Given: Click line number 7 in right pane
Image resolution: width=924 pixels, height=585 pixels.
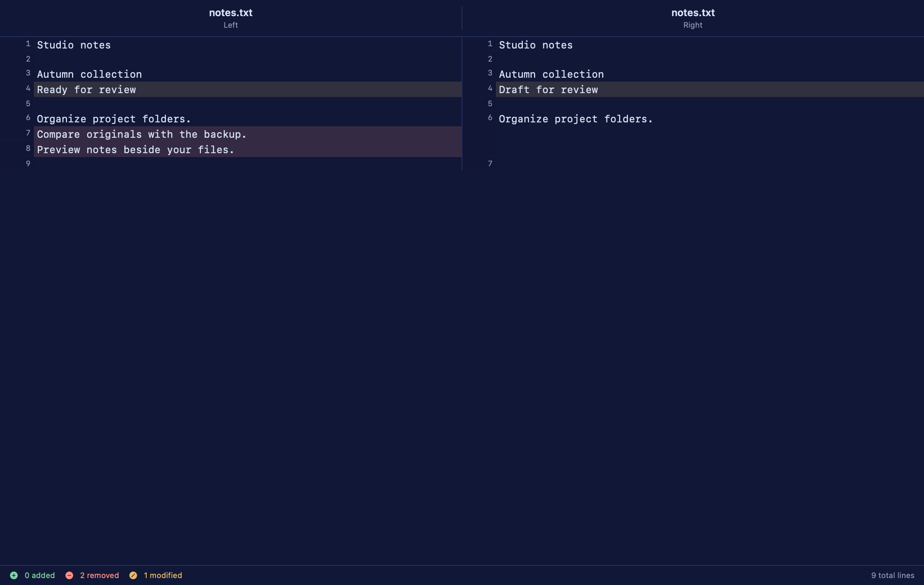Looking at the screenshot, I should (490, 164).
